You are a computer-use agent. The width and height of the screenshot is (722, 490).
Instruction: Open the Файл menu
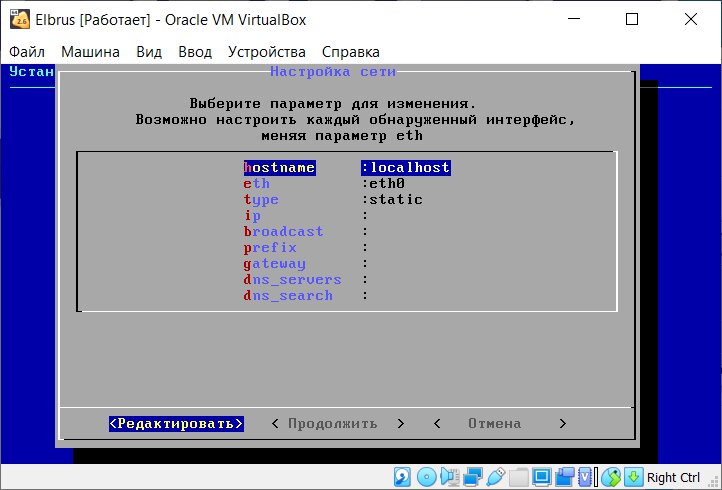click(27, 52)
